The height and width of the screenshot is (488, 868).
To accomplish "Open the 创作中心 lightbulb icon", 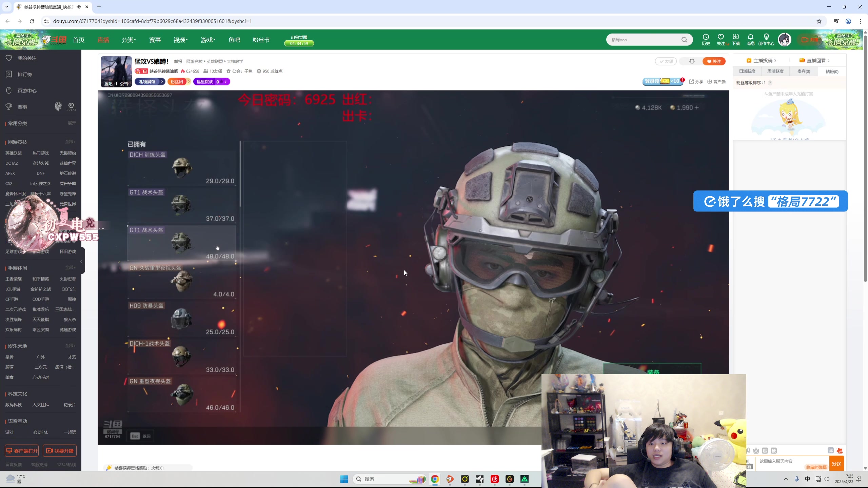I will pos(766,39).
